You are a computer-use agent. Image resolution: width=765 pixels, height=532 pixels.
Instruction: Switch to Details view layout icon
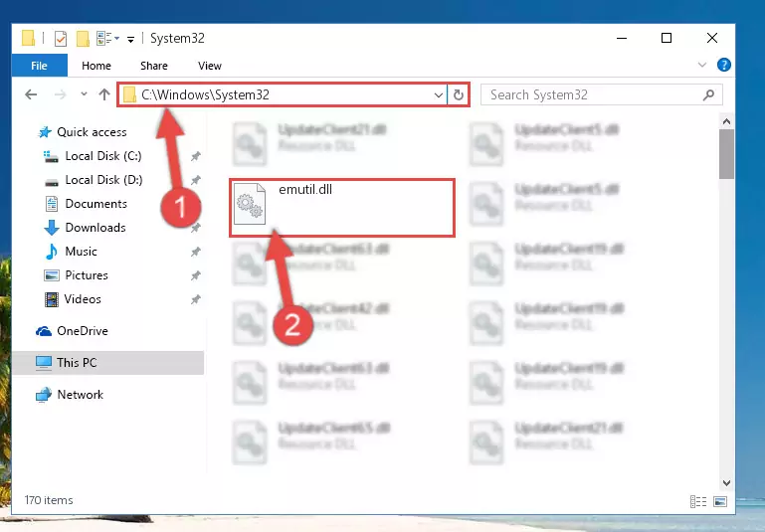click(698, 501)
